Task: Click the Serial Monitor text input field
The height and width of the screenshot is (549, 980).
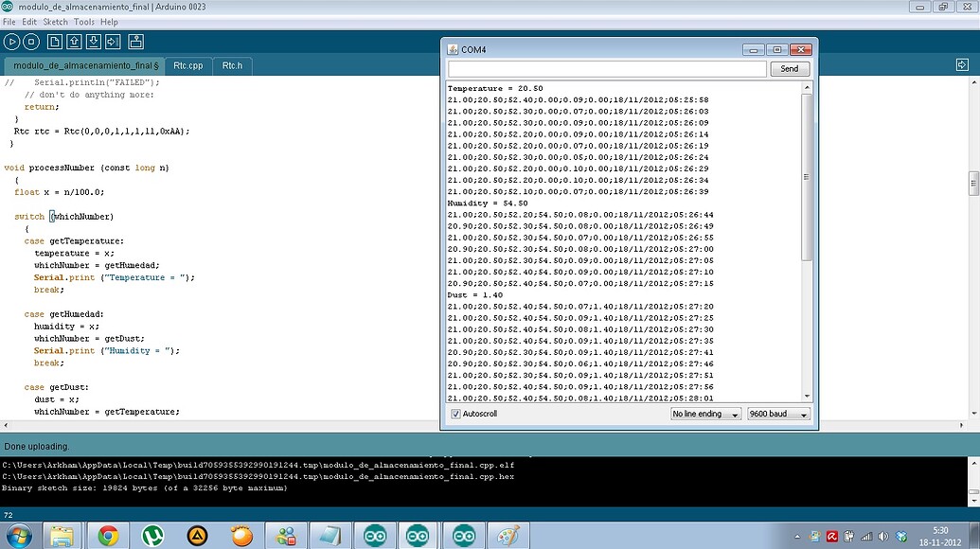Action: [x=606, y=68]
